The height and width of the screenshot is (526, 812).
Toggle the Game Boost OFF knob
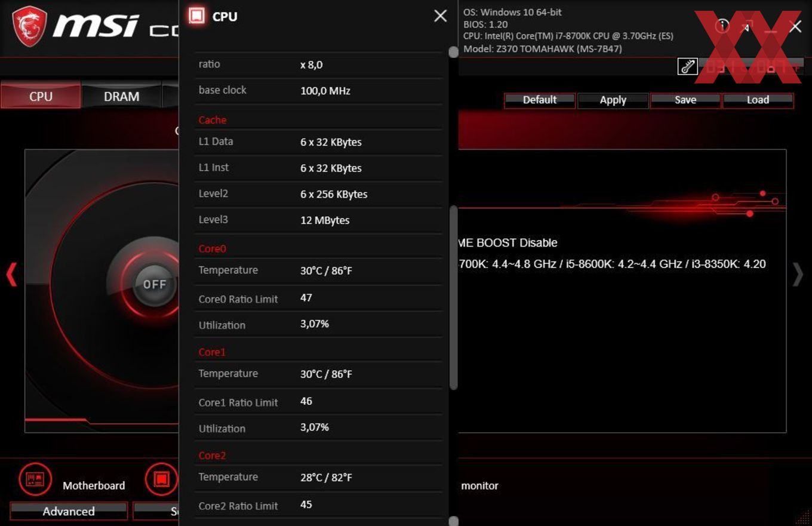154,284
